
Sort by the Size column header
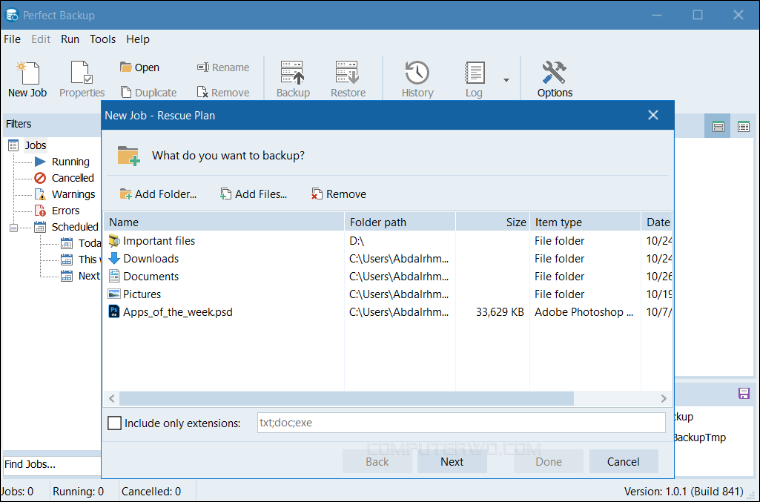(x=492, y=222)
